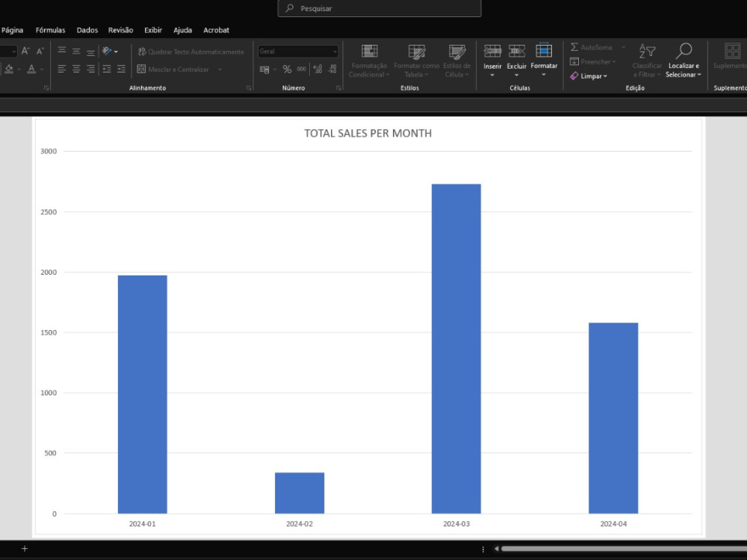
Task: Open the fill color dropdown arrow
Action: coord(19,69)
